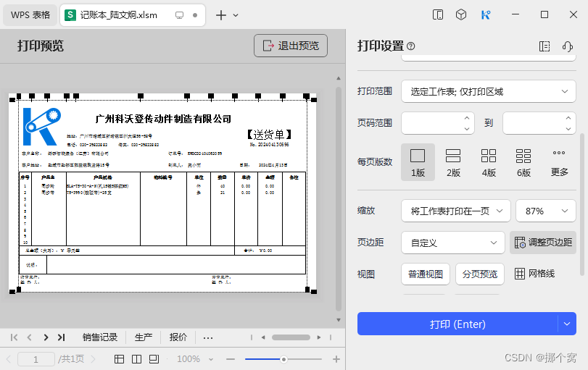
Task: Toggle the 网格线 gridlines option
Action: pyautogui.click(x=534, y=274)
